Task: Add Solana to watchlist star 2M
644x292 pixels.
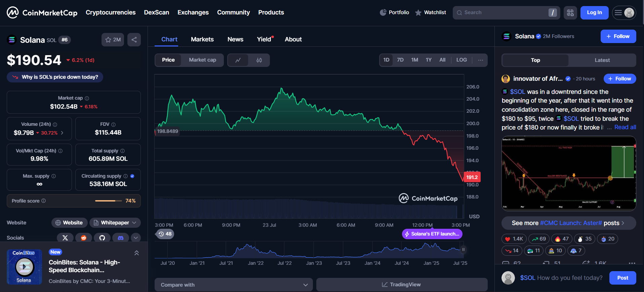Action: click(113, 40)
